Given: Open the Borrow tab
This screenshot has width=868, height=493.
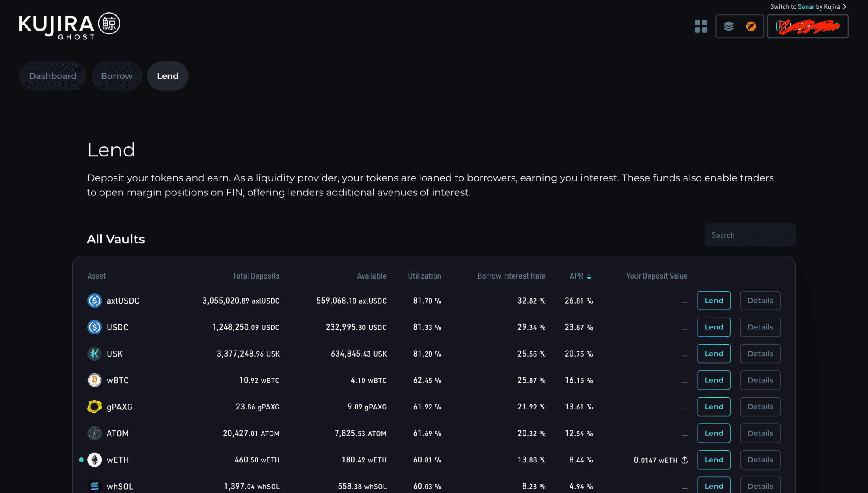Looking at the screenshot, I should [x=117, y=76].
